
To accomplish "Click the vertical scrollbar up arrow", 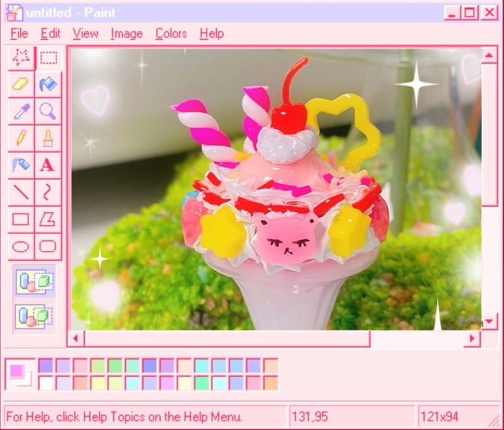I will click(490, 57).
